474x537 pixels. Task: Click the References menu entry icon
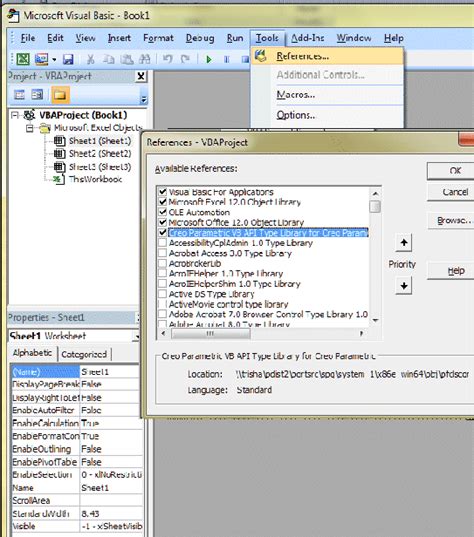coord(261,56)
